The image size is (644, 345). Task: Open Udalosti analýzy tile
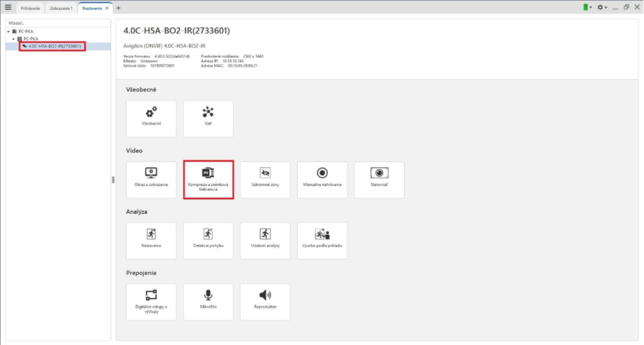click(x=265, y=241)
